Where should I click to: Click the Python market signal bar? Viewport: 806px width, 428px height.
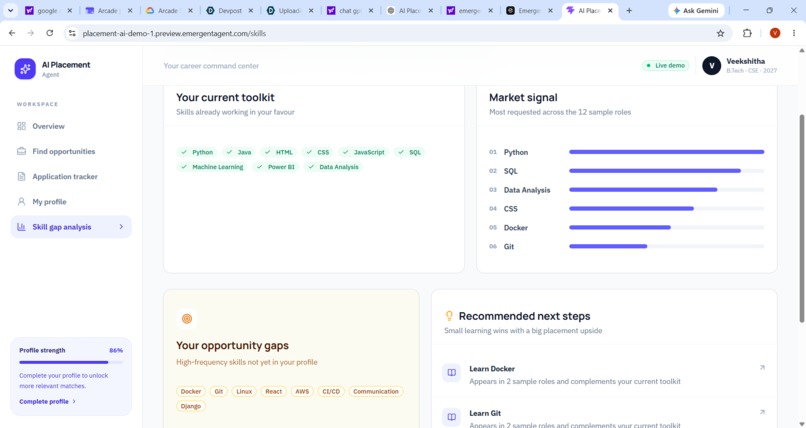666,152
